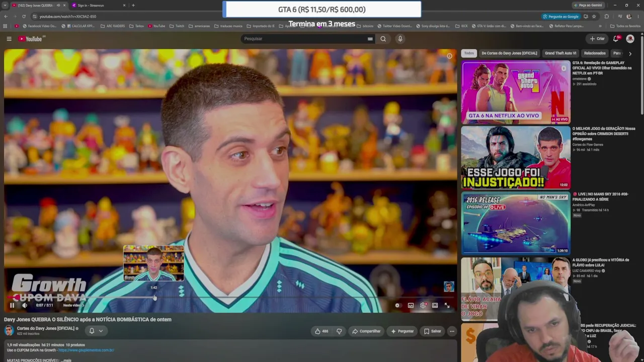Open Cortes do Davy Jones [OFICIAL] channel name

pos(45,328)
